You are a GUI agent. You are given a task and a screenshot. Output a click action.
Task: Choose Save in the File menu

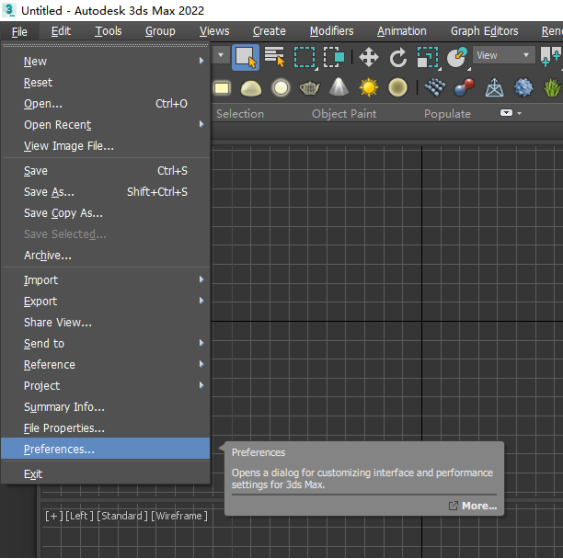tap(106, 171)
